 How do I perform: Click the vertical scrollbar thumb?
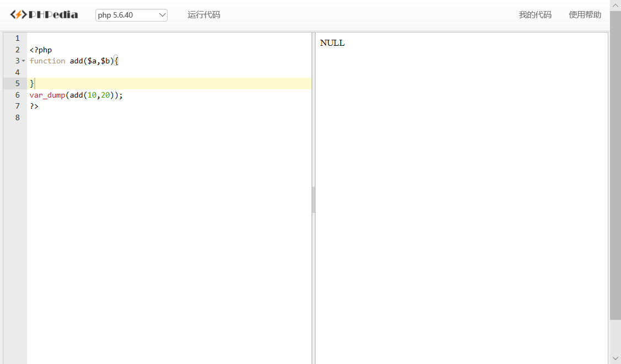coord(615,165)
